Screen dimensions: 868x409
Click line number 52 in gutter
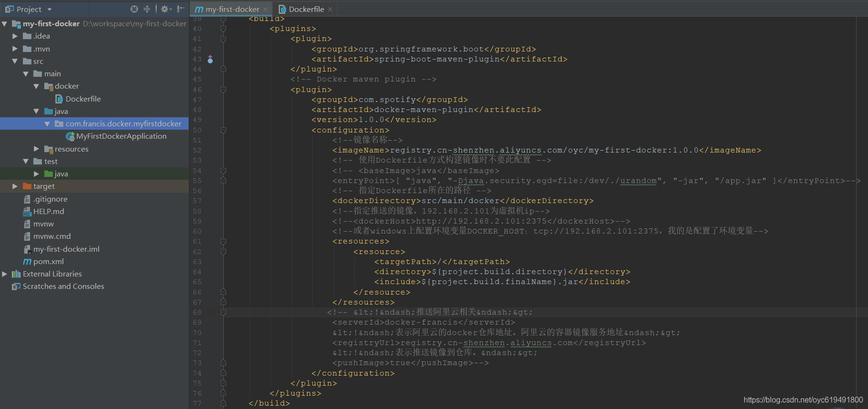(197, 150)
